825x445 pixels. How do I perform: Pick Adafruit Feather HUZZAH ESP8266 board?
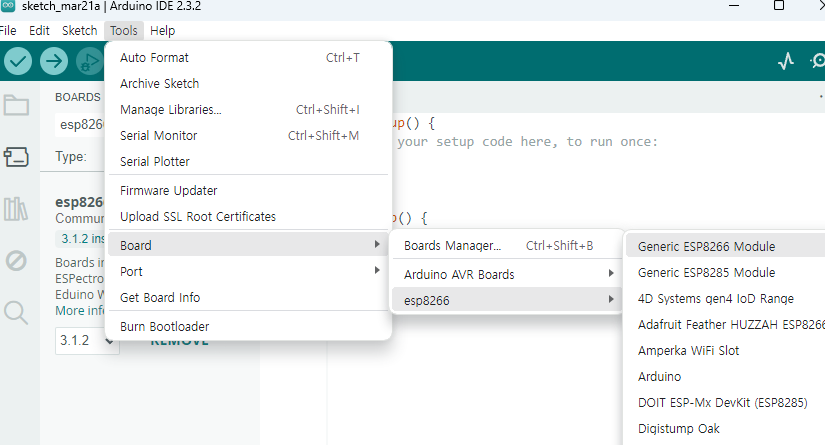pyautogui.click(x=726, y=325)
